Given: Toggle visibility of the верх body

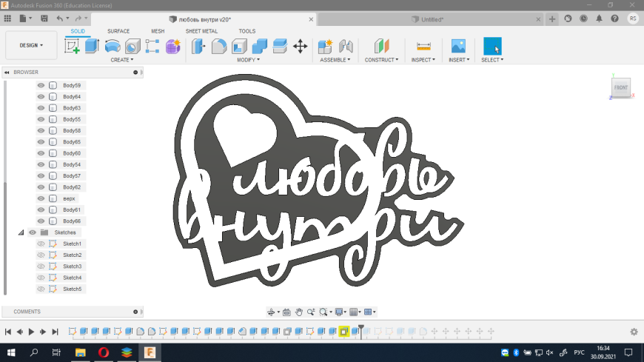Looking at the screenshot, I should click(41, 198).
